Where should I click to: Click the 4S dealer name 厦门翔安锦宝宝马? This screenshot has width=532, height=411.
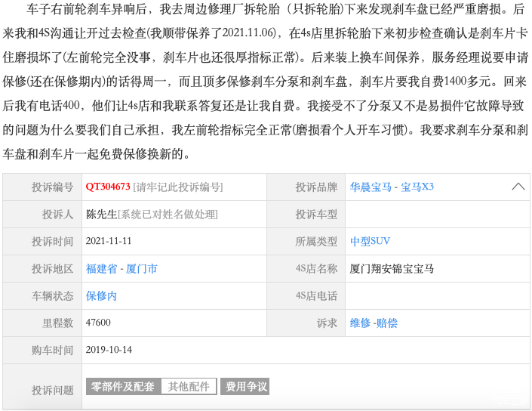392,268
